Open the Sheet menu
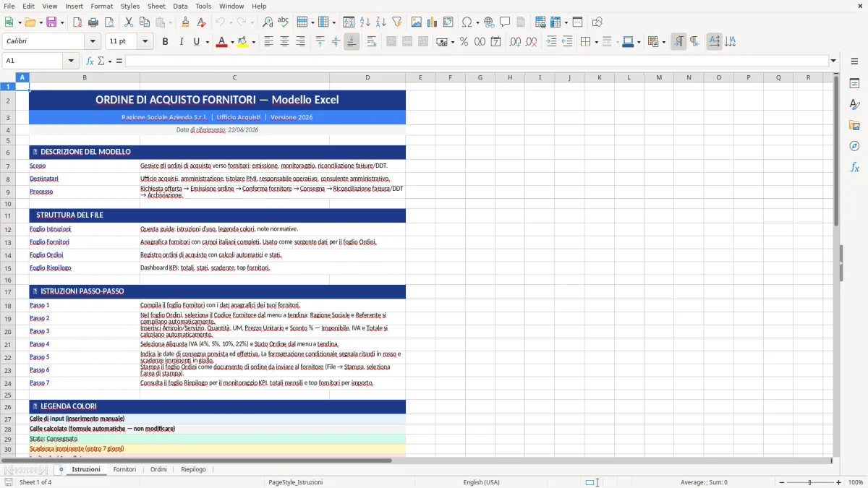 tap(156, 6)
